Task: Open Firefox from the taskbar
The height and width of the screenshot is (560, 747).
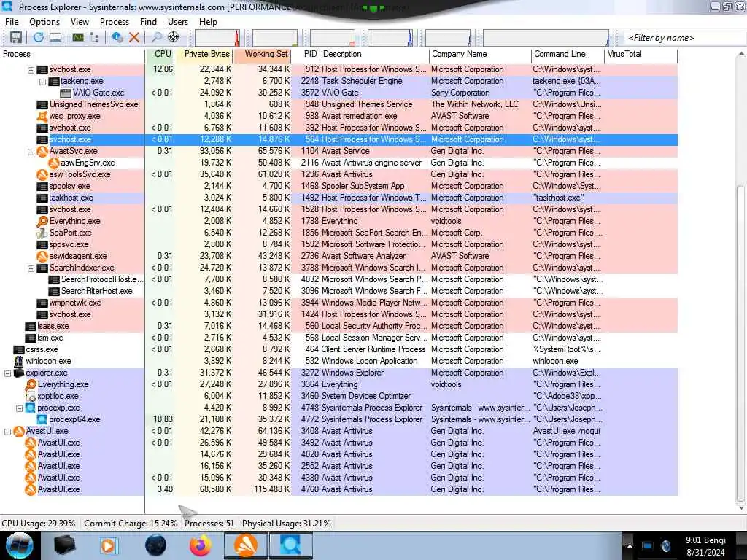Action: tap(201, 545)
